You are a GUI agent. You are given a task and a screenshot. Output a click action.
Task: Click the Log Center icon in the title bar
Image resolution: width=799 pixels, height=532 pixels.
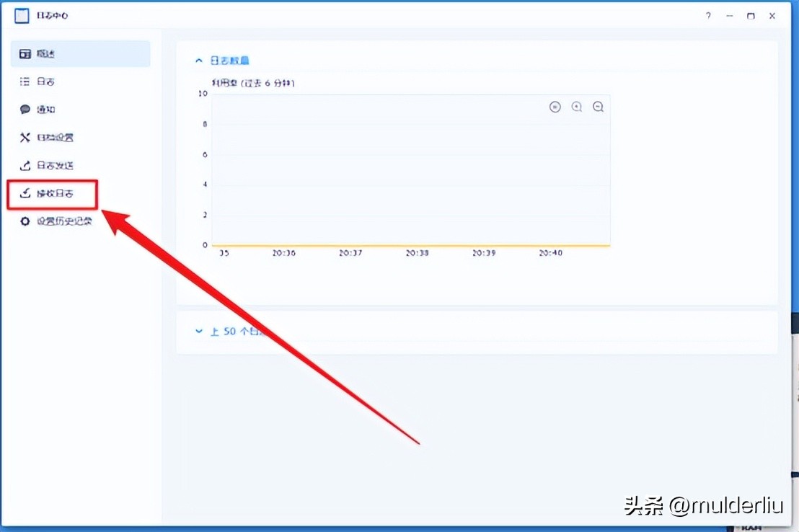click(21, 15)
